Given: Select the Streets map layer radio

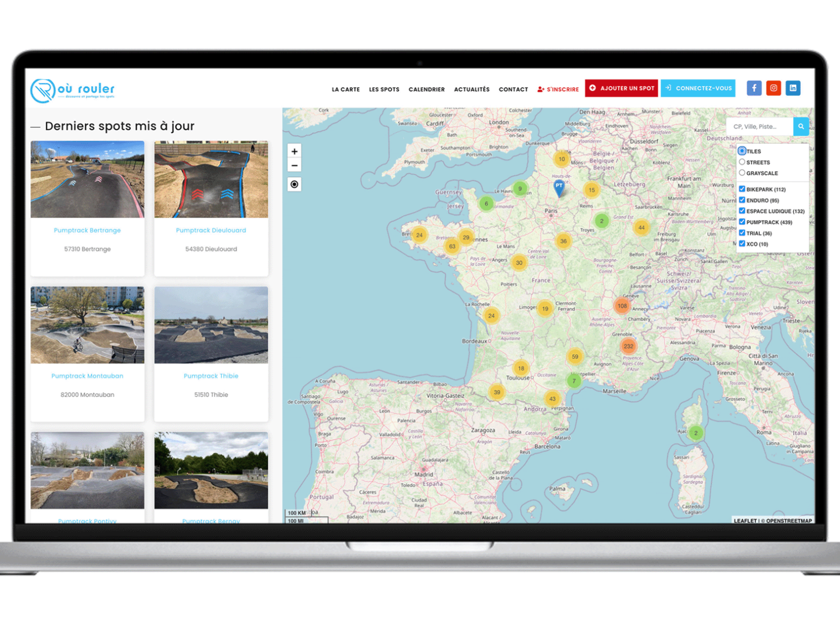Looking at the screenshot, I should [x=742, y=162].
